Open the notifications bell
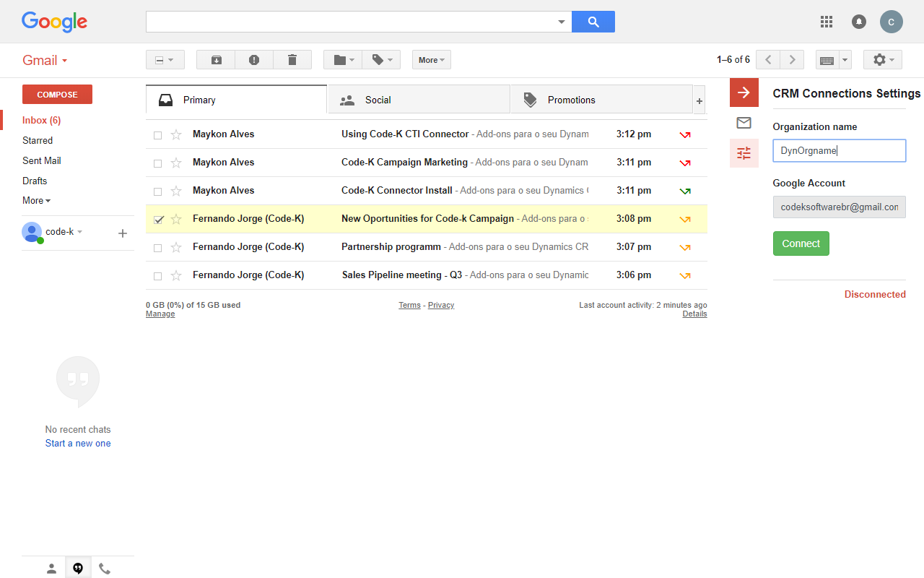Image resolution: width=924 pixels, height=578 pixels. click(859, 22)
